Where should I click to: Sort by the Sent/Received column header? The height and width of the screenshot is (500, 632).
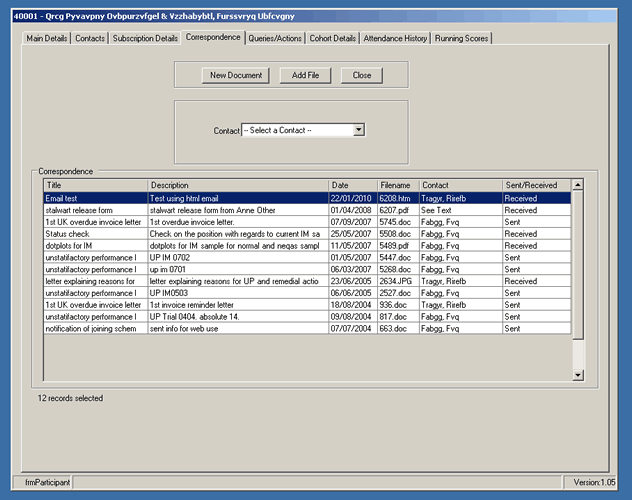pyautogui.click(x=536, y=185)
